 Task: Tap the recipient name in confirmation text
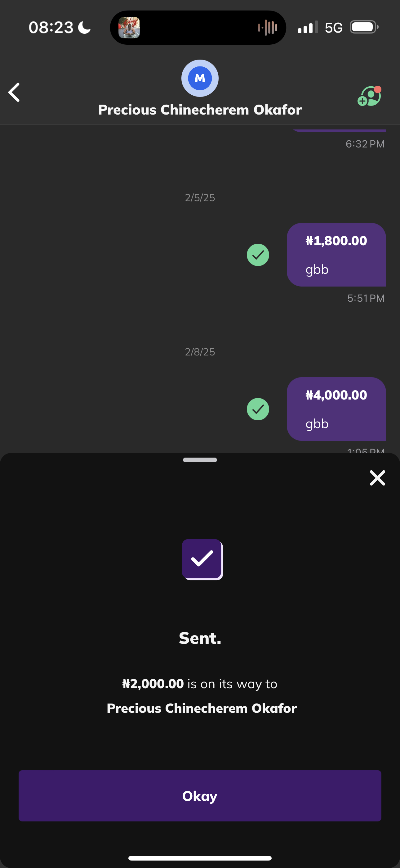(x=202, y=708)
